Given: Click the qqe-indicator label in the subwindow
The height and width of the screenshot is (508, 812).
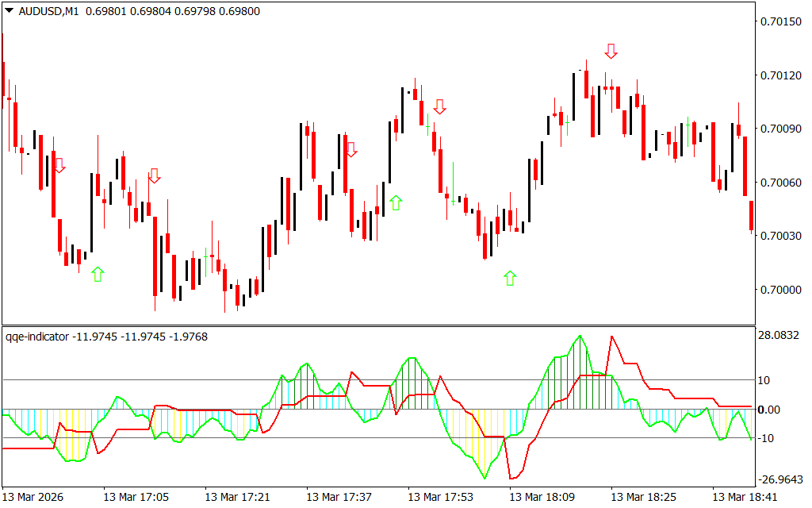Looking at the screenshot, I should pos(37,337).
